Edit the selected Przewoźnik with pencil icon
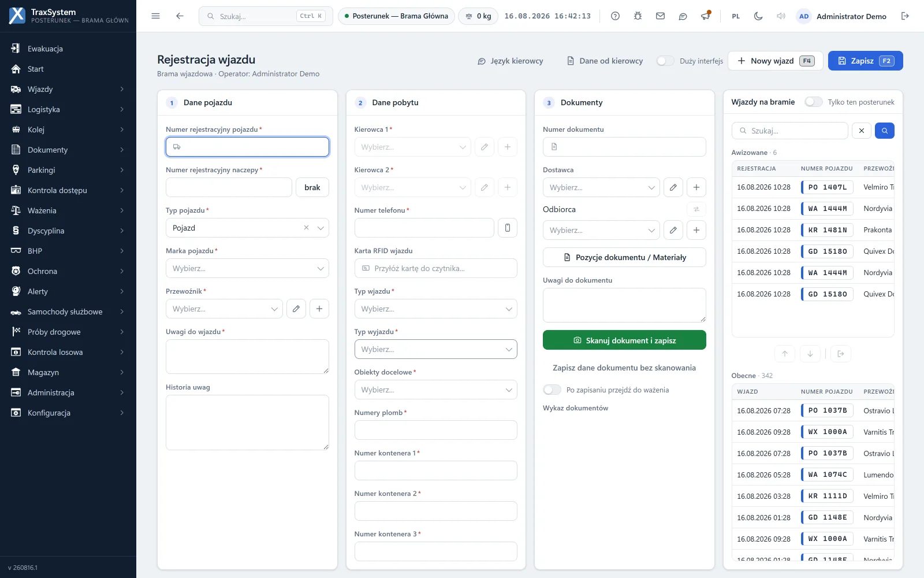Viewport: 924px width, 578px height. (296, 309)
